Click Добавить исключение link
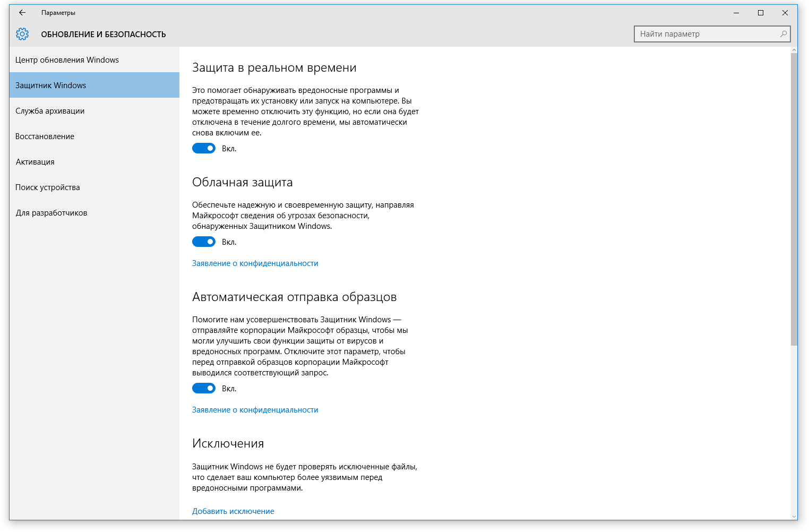This screenshot has height=532, width=809. pos(233,511)
